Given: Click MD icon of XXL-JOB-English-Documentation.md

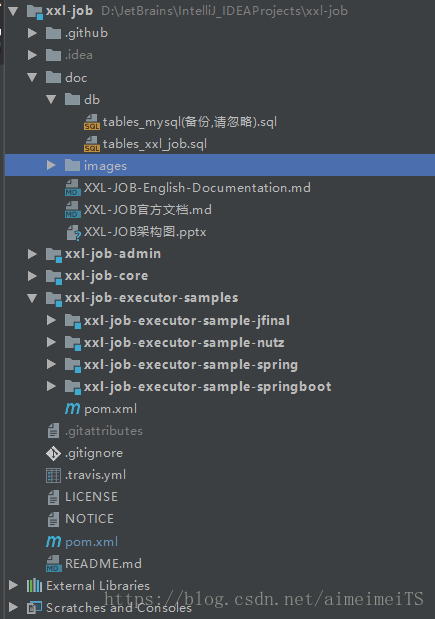Looking at the screenshot, I should (72, 188).
